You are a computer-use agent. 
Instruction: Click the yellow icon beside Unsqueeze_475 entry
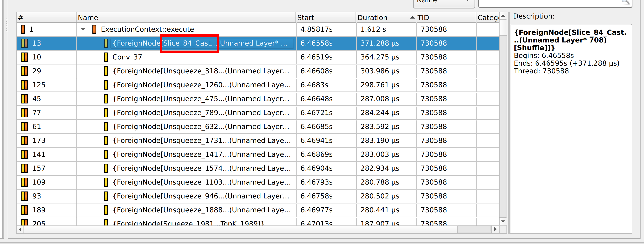click(x=106, y=99)
